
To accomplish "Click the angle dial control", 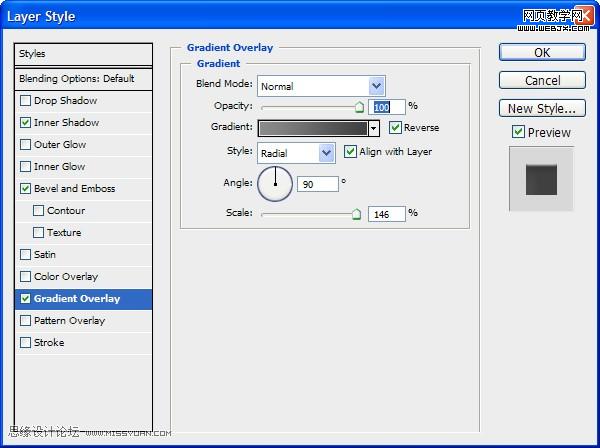I will [x=275, y=184].
